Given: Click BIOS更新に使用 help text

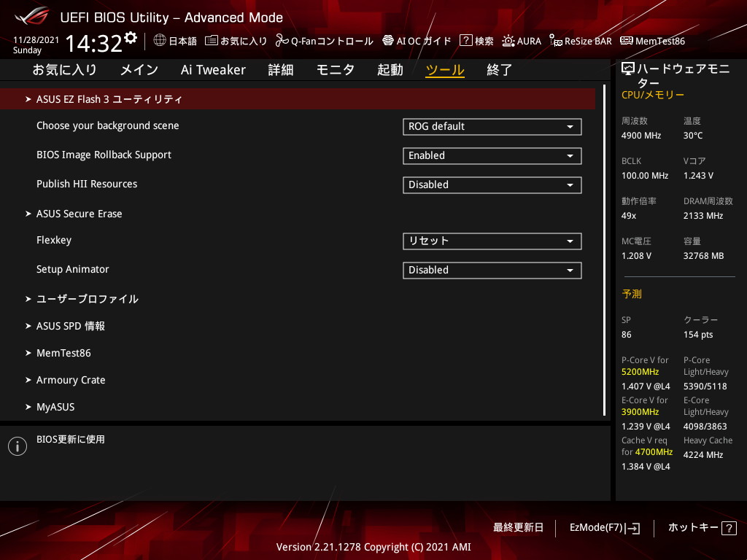Looking at the screenshot, I should (71, 440).
